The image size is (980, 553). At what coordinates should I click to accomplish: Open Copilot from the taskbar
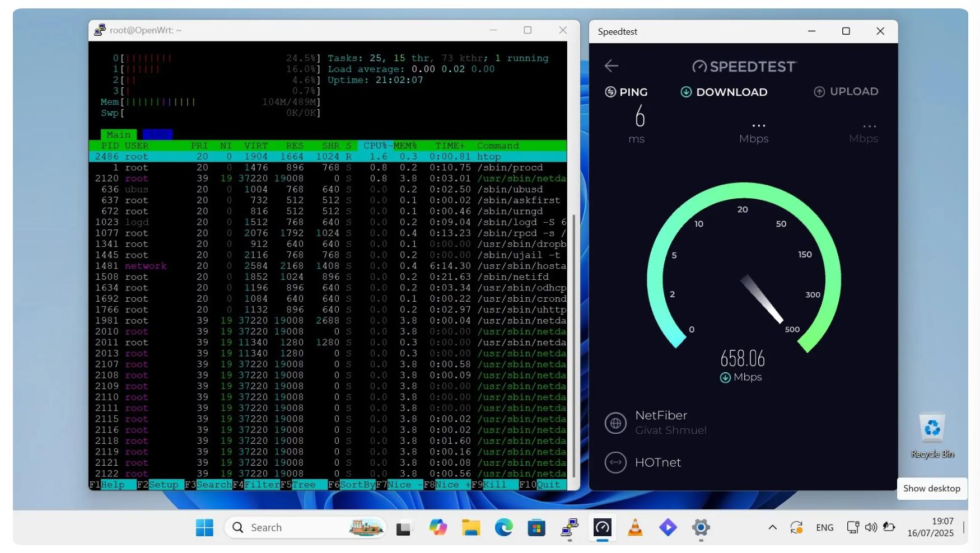[438, 527]
